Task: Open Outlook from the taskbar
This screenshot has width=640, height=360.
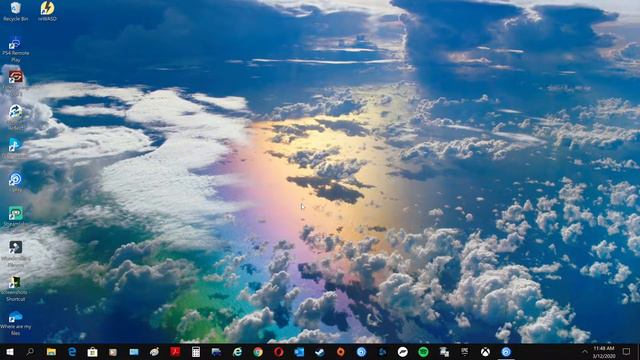Action: tap(299, 352)
